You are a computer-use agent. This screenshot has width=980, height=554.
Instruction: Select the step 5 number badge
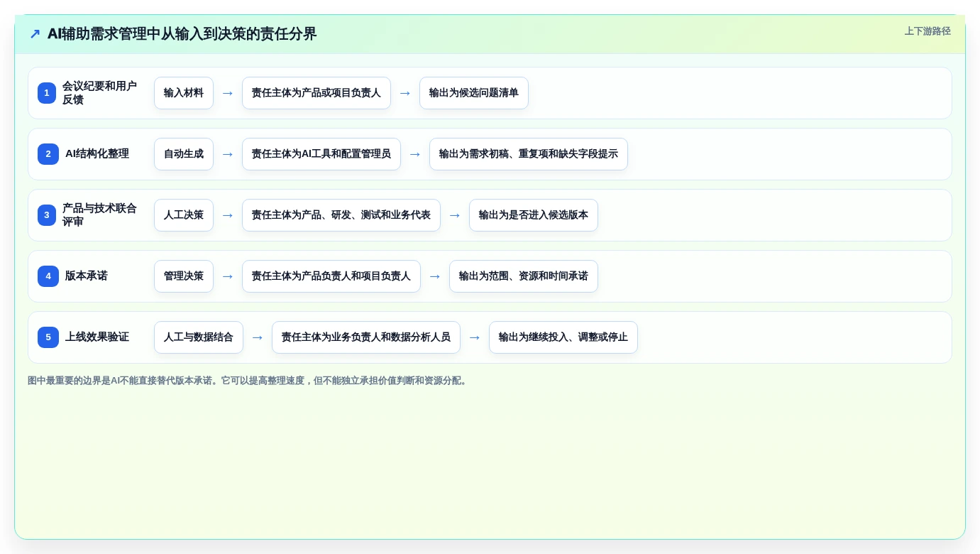tap(48, 337)
